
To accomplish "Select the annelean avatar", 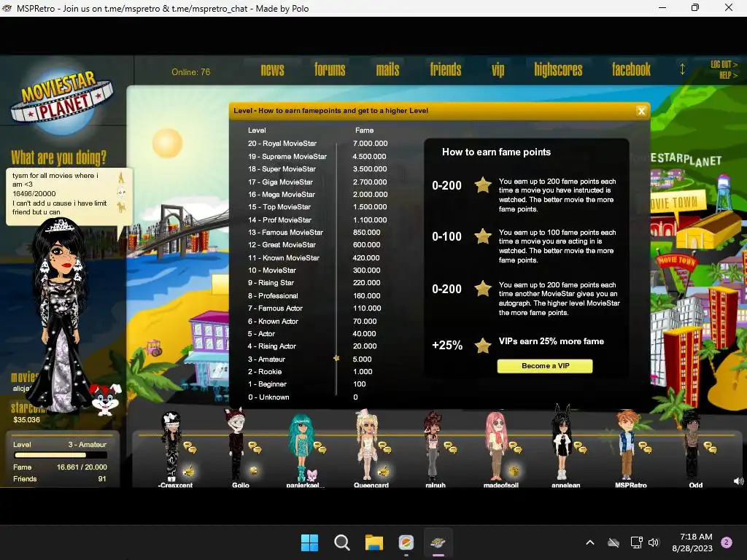I will [x=562, y=443].
